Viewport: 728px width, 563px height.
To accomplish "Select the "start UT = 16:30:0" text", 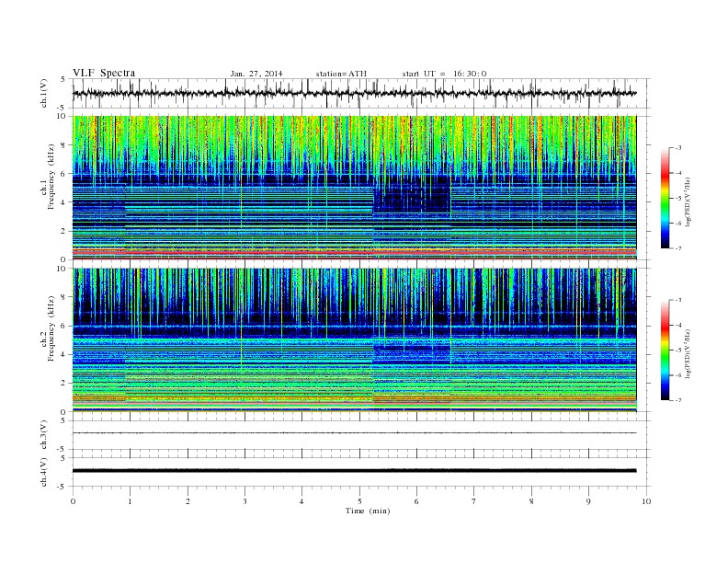I will pyautogui.click(x=444, y=74).
